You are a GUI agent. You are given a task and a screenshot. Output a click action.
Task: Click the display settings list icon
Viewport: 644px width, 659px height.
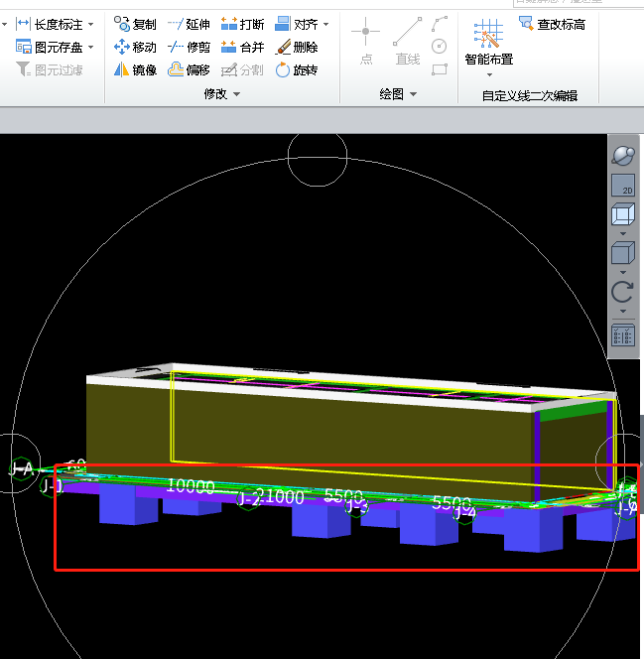pyautogui.click(x=623, y=335)
